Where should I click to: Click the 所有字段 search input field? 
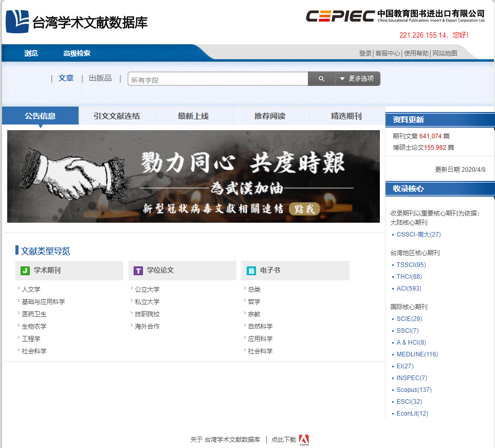218,79
